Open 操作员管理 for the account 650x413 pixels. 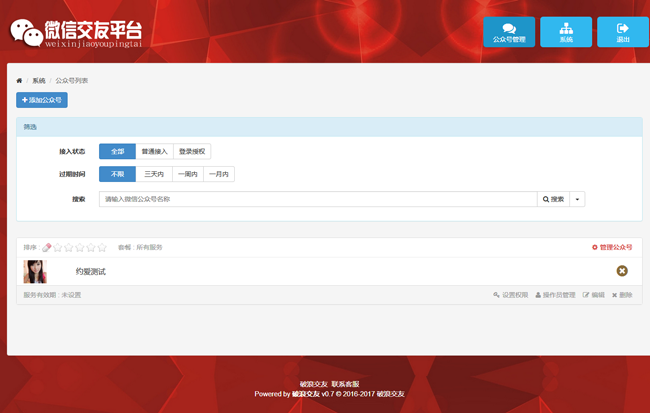[555, 295]
